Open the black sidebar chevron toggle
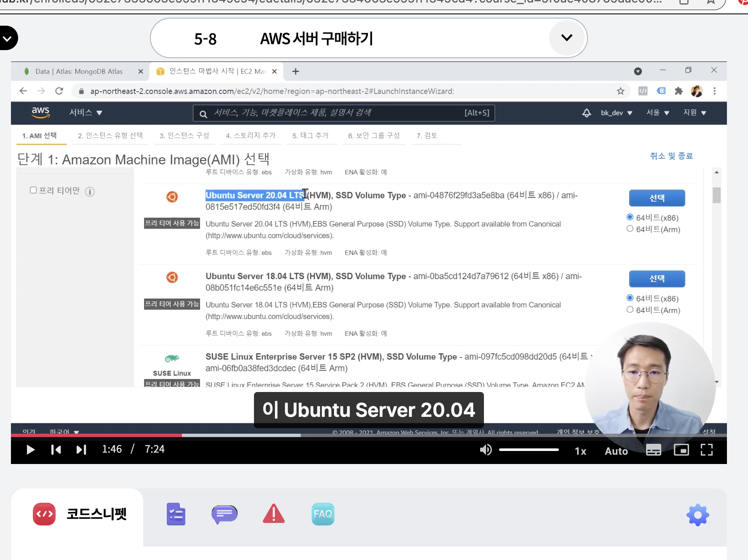The width and height of the screenshot is (748, 560). coord(7,38)
